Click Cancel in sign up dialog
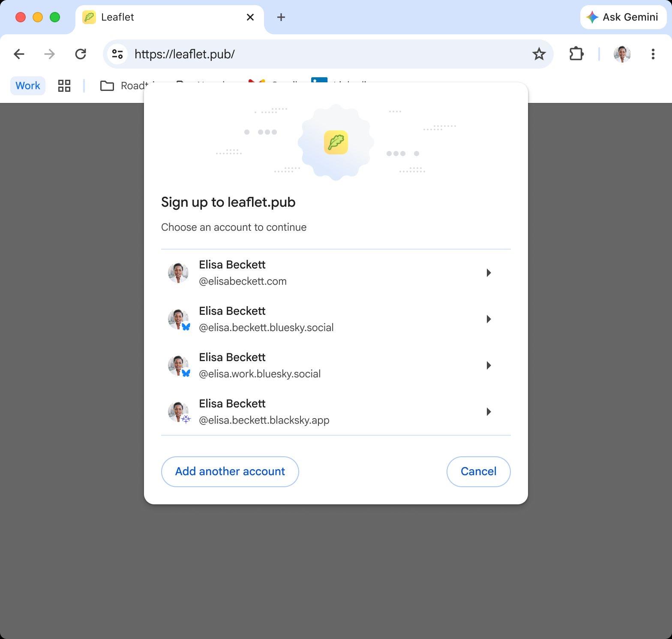 (x=478, y=472)
